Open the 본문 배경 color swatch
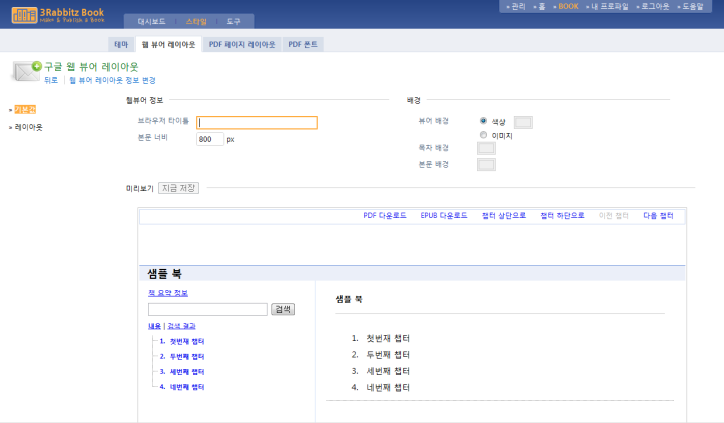Screen dimensions: 724x423 click(486, 164)
